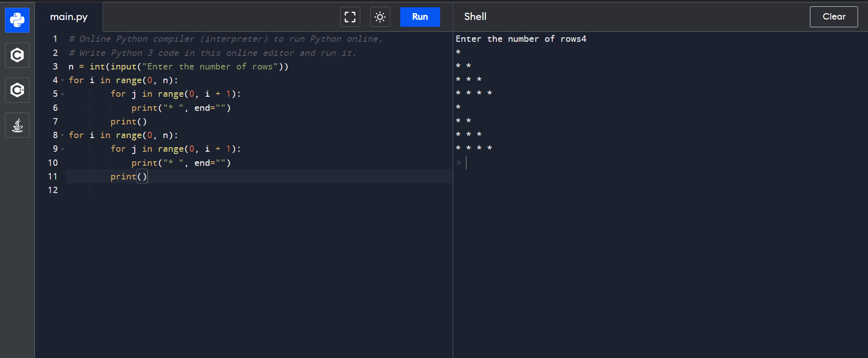Select the main.py file tab
The image size is (868, 358).
[69, 17]
